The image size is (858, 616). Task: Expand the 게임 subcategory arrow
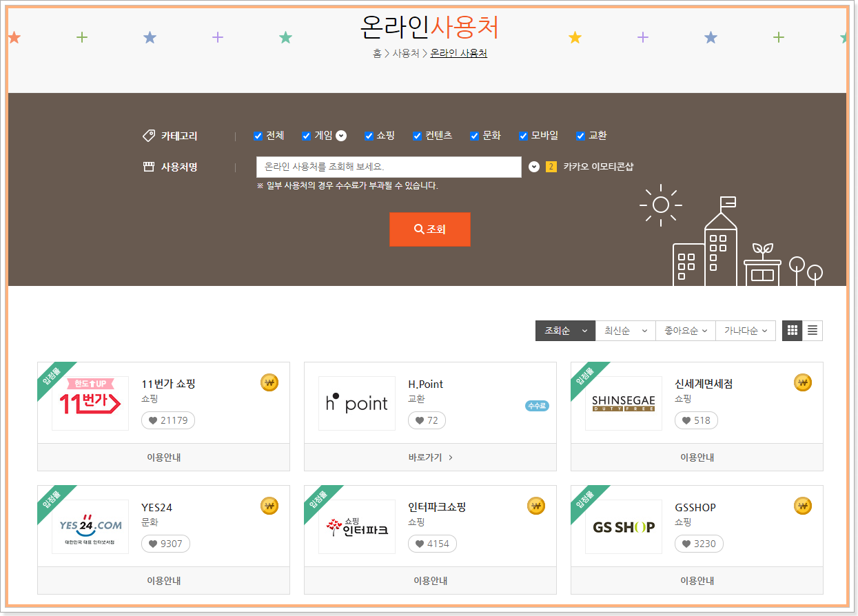[341, 136]
